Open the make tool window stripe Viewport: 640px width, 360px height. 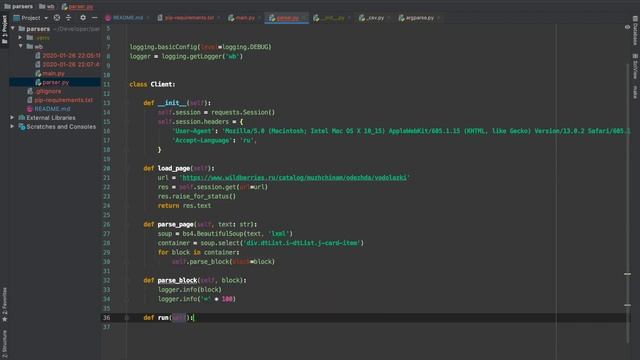click(x=635, y=92)
